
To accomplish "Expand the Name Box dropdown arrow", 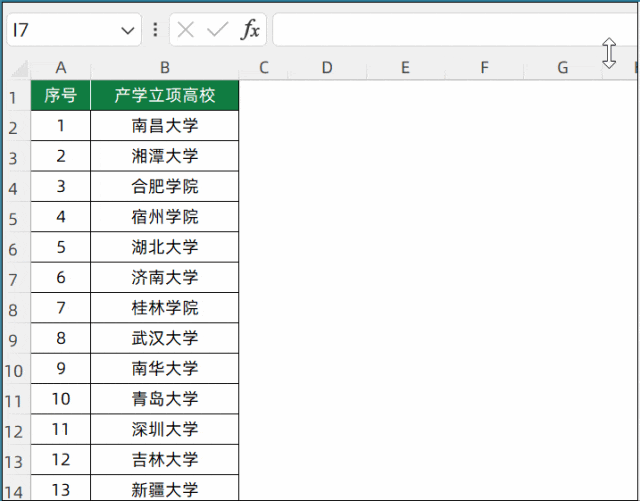I will [x=128, y=30].
